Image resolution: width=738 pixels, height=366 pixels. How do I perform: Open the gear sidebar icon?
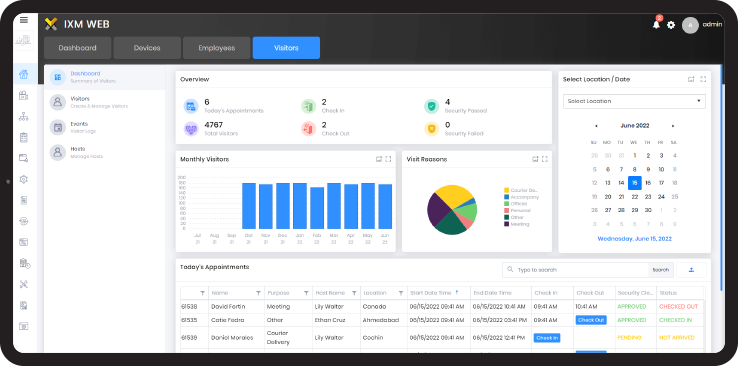[x=24, y=179]
